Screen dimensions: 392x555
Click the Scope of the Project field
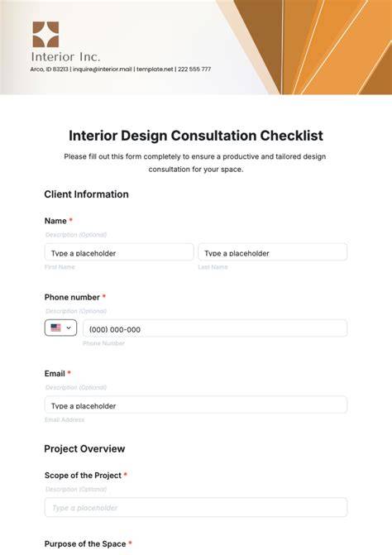point(196,507)
